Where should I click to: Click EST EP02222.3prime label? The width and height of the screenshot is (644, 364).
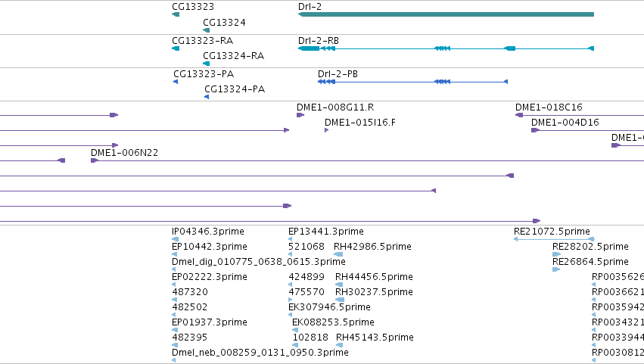pyautogui.click(x=210, y=277)
